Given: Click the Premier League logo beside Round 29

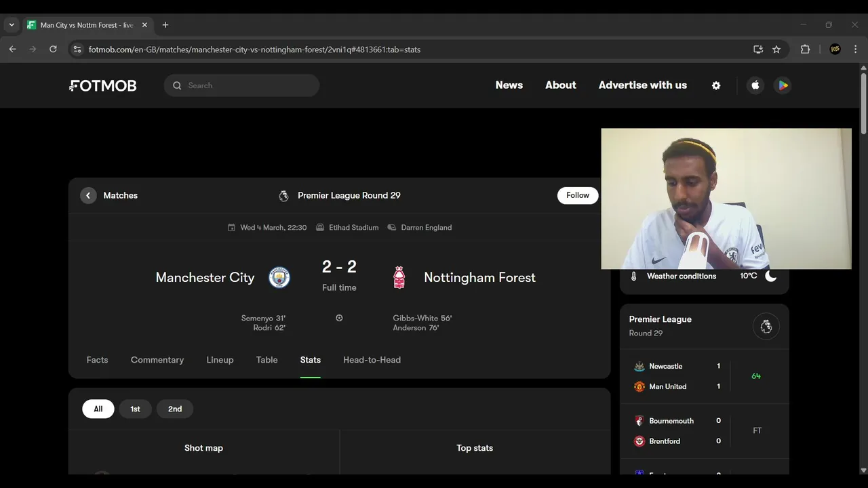Looking at the screenshot, I should point(283,196).
